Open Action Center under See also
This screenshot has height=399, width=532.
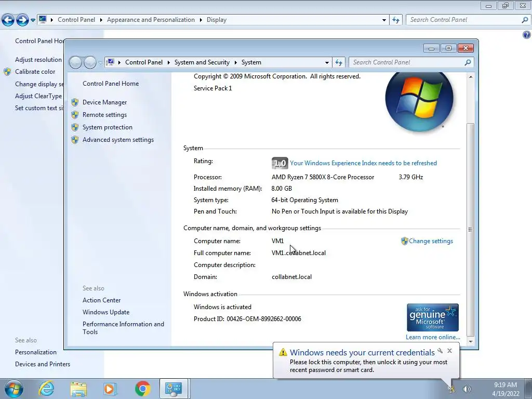tap(101, 300)
